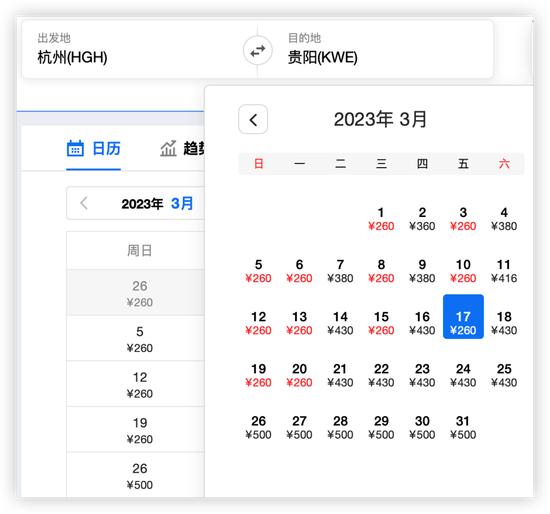Pick March 20 in popup calendar
The image size is (550, 514).
tap(299, 375)
